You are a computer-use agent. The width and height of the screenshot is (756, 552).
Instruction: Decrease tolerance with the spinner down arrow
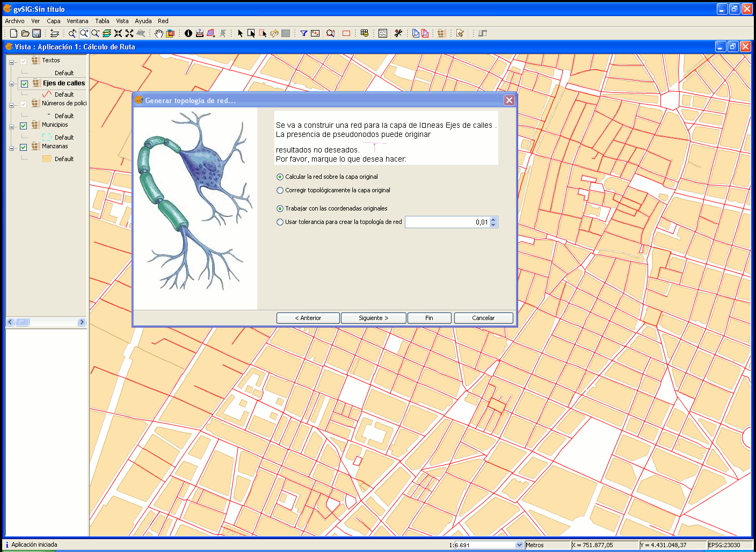tap(494, 224)
